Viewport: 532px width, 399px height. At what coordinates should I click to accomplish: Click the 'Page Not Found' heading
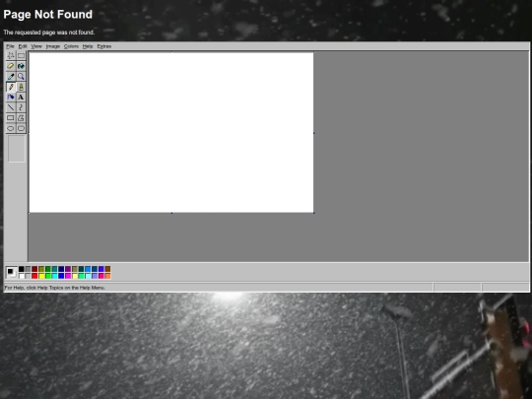[x=48, y=14]
